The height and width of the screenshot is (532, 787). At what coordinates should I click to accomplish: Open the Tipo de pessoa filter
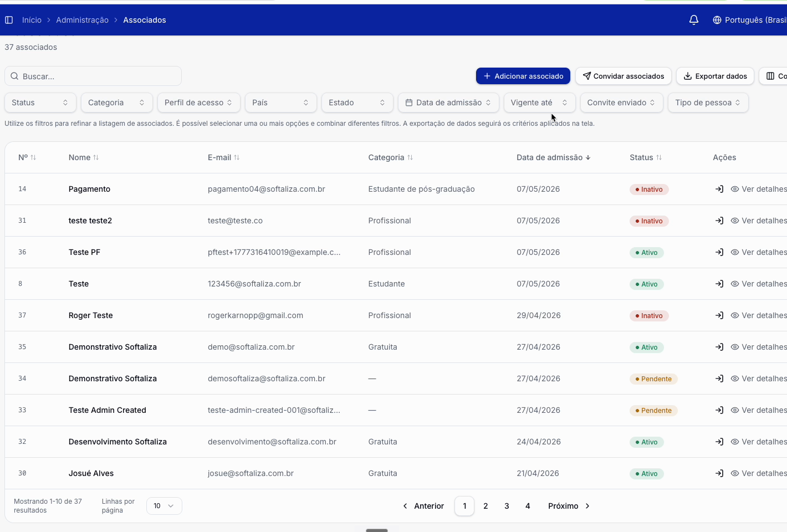[708, 103]
